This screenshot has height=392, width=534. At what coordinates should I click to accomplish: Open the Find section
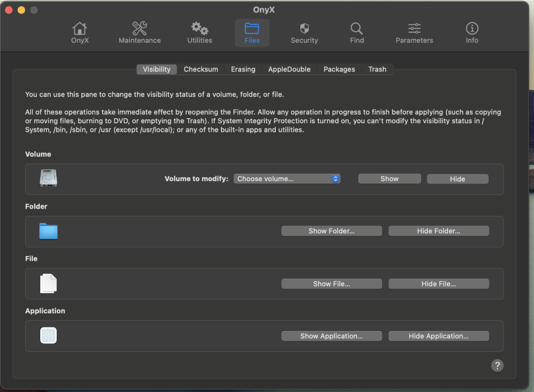(x=356, y=33)
